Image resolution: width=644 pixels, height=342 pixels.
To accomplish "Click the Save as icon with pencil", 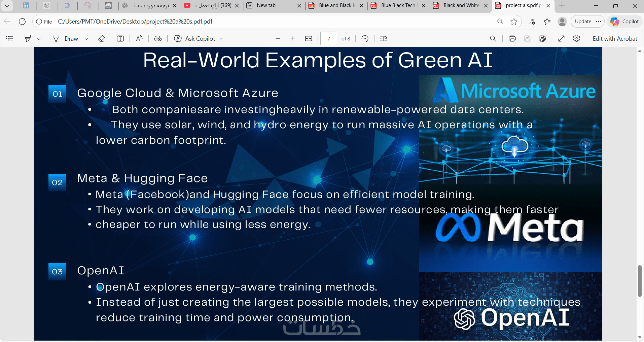I will (x=542, y=39).
